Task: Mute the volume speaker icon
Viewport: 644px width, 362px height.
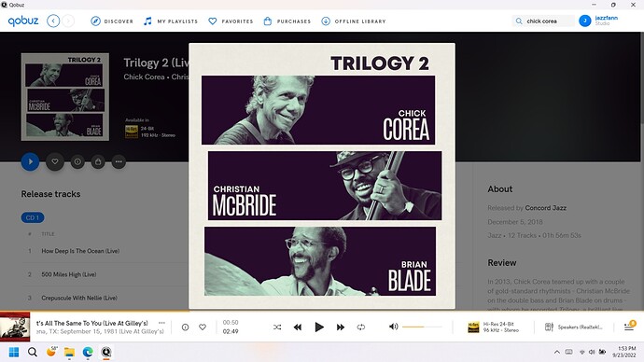Action: (393, 327)
